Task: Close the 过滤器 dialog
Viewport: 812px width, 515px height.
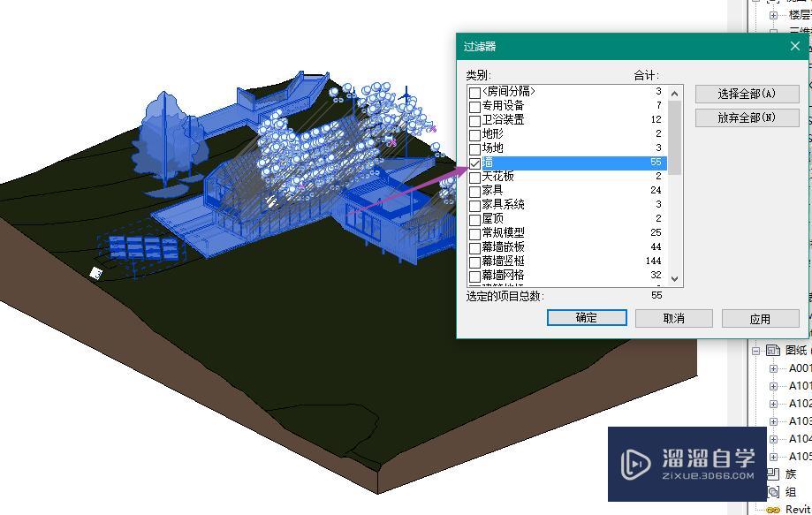Action: pos(795,46)
